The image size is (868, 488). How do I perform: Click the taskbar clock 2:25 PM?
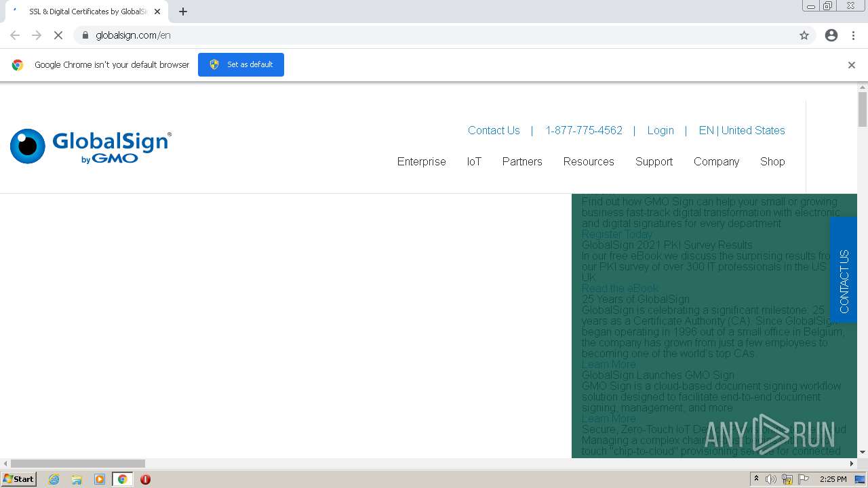pyautogui.click(x=833, y=479)
